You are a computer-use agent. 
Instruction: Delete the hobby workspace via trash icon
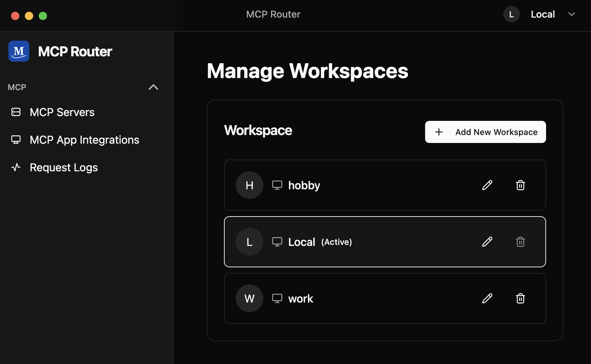pyautogui.click(x=520, y=185)
